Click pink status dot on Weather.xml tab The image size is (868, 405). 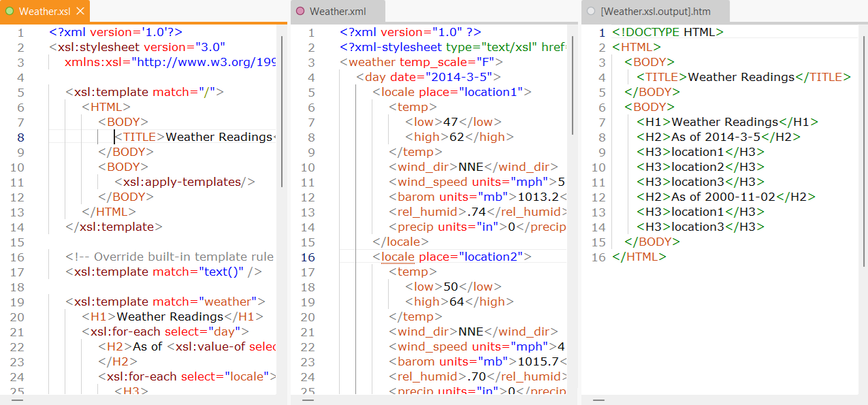pos(300,12)
